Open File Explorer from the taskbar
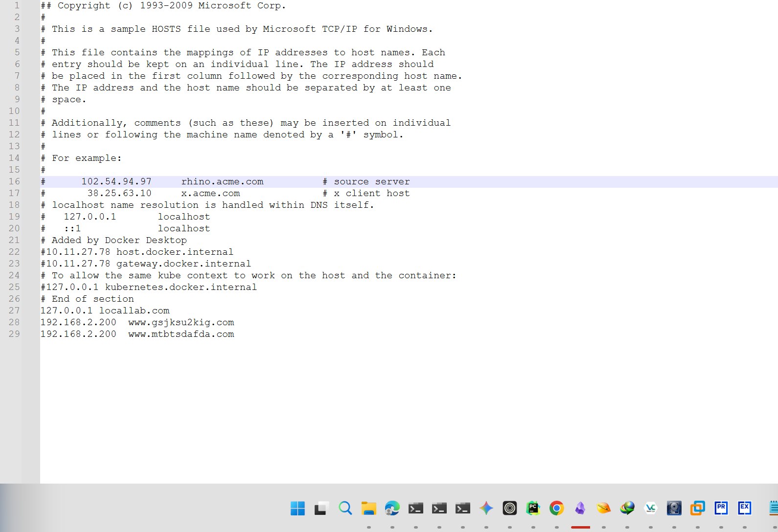The image size is (778, 532). (x=368, y=509)
